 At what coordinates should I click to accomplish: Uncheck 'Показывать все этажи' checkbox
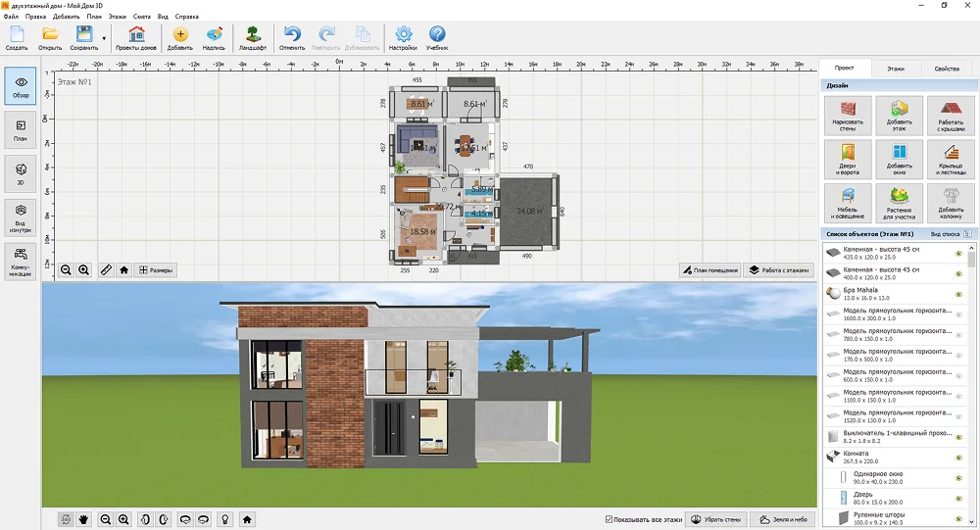tap(610, 519)
